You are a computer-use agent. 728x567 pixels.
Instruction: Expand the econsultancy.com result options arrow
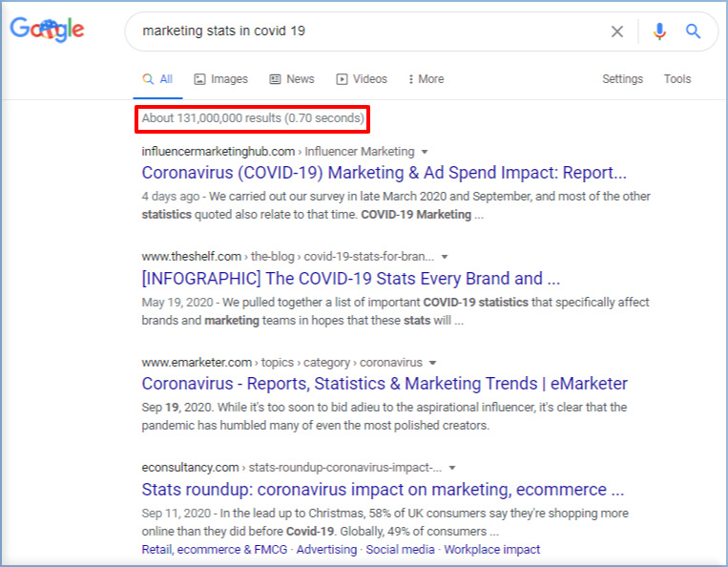452,468
